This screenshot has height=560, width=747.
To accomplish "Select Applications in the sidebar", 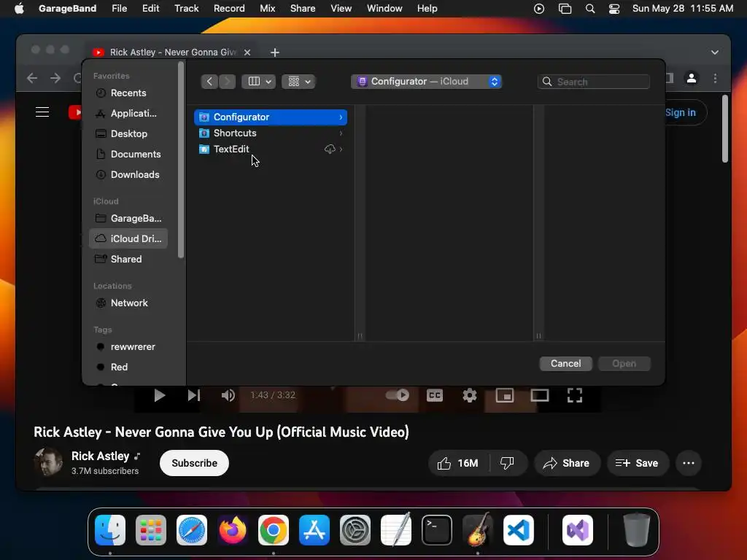I will point(128,113).
